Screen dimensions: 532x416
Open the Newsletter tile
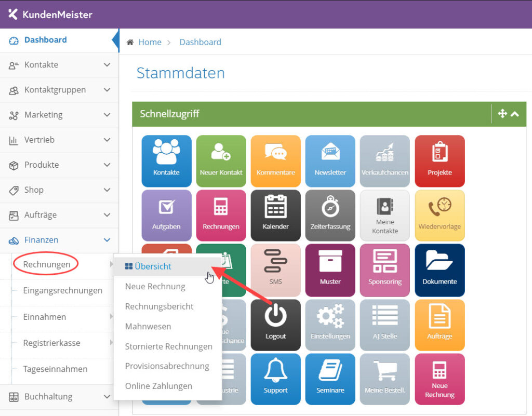330,161
